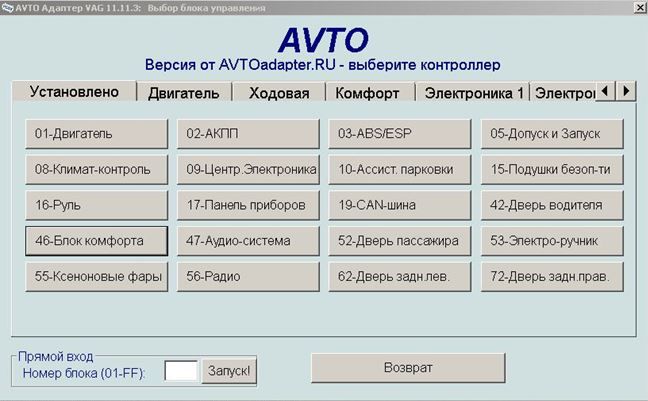This screenshot has width=648, height=401.
Task: Click the Запуск! button
Action: 229,371
